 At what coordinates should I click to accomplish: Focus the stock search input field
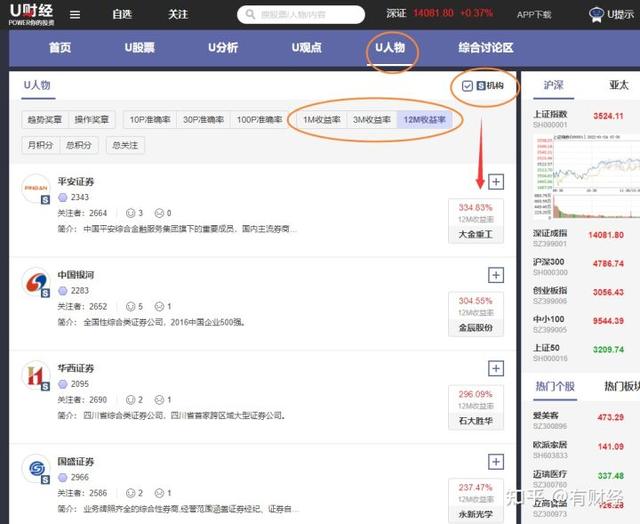click(x=301, y=15)
